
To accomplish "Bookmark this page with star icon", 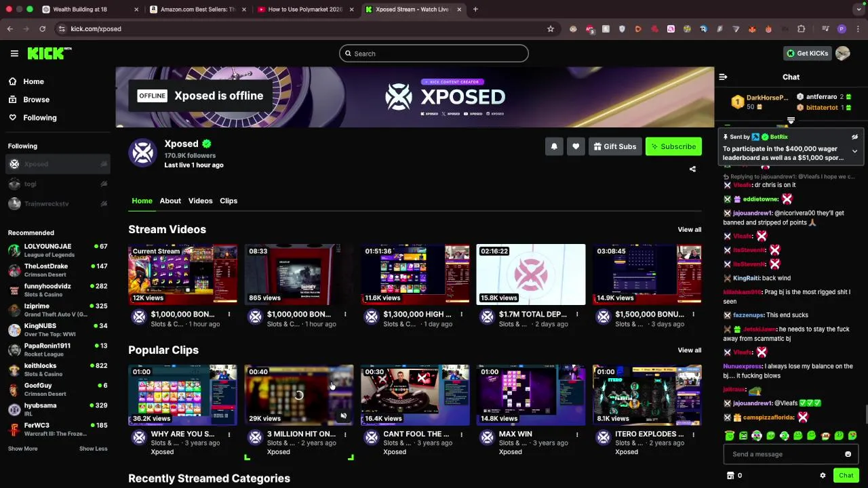I will coord(551,28).
